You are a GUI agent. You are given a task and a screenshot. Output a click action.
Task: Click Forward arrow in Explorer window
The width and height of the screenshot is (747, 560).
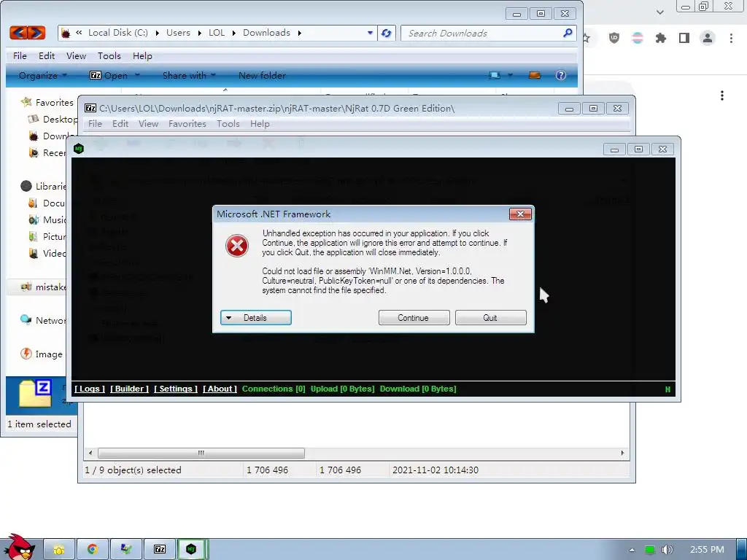[36, 33]
